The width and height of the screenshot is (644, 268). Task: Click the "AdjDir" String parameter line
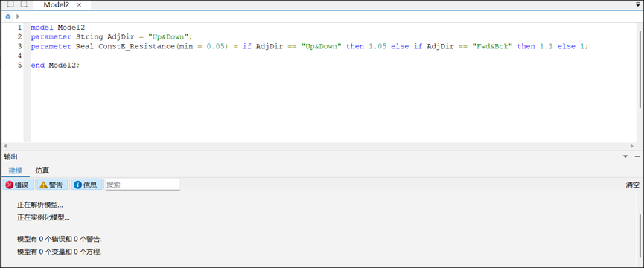pyautogui.click(x=111, y=37)
